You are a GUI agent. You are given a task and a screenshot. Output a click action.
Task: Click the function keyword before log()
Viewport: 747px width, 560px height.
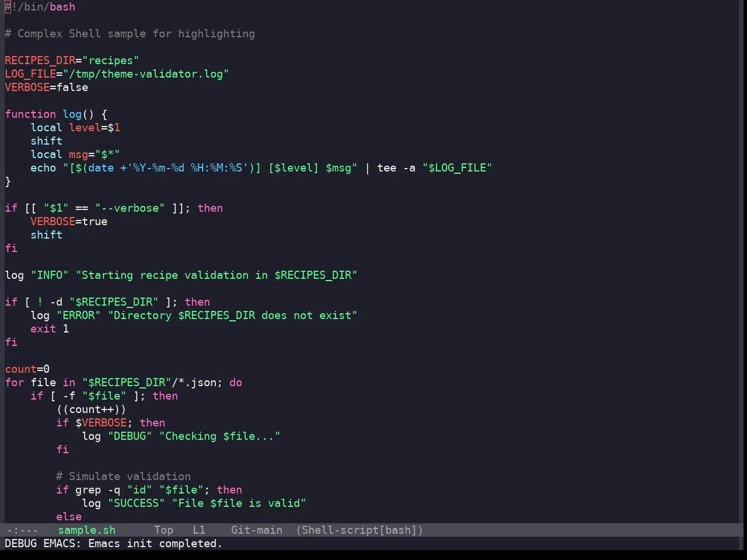(30, 114)
